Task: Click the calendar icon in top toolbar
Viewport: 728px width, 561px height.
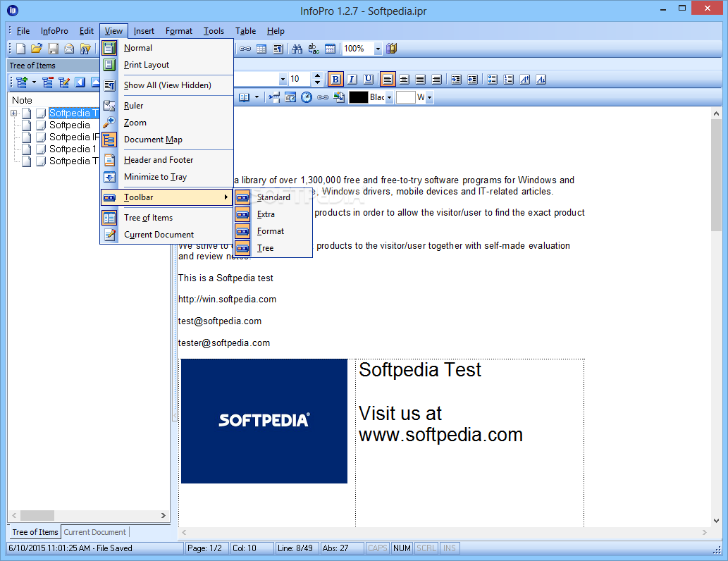Action: click(x=330, y=49)
